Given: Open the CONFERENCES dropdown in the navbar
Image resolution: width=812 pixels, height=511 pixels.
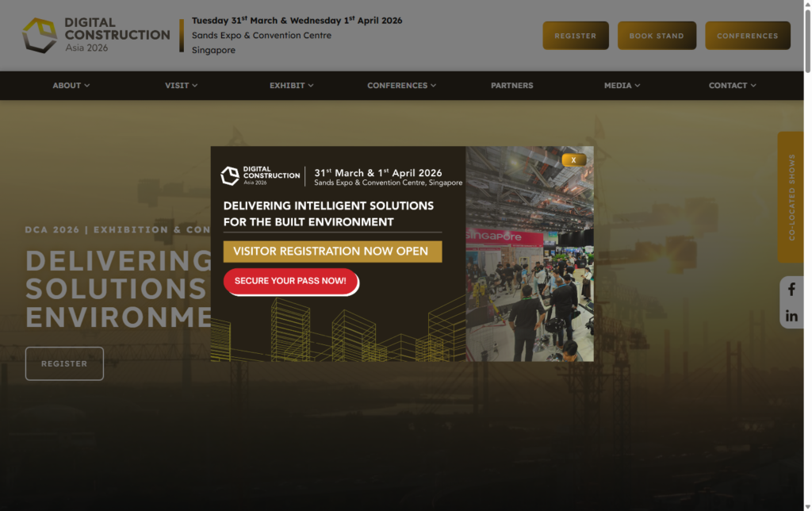Looking at the screenshot, I should pyautogui.click(x=401, y=85).
